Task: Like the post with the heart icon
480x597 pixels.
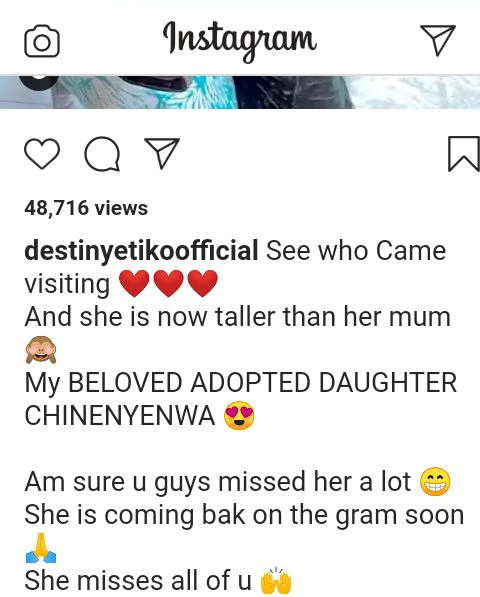Action: (x=42, y=154)
